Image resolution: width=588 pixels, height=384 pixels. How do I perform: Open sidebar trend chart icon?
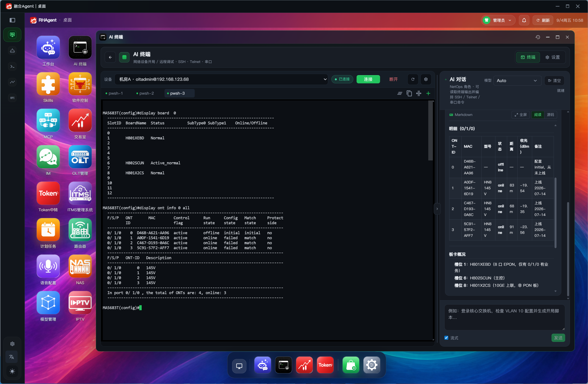point(12,82)
